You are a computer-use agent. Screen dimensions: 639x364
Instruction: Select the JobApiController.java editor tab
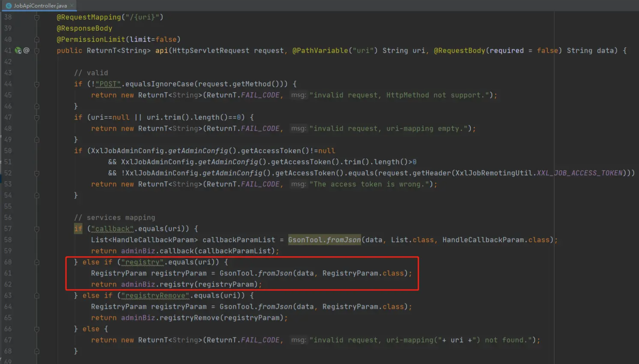pyautogui.click(x=39, y=5)
